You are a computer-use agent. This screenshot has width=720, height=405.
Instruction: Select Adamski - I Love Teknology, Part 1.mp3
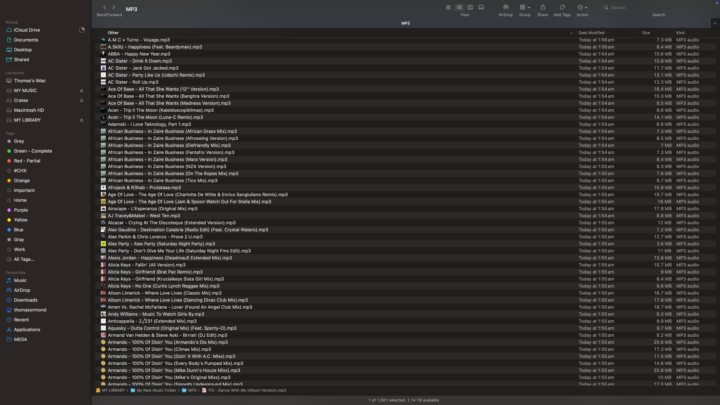[149, 124]
